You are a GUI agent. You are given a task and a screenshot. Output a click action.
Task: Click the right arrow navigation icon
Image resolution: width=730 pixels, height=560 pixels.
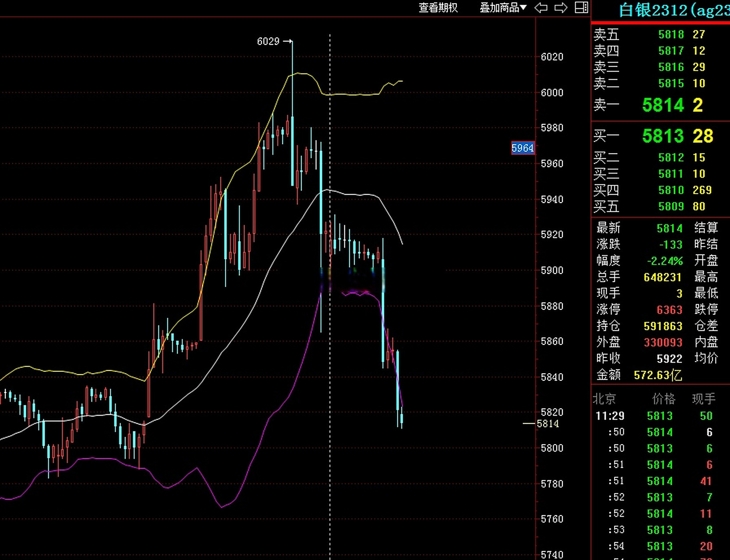(x=561, y=8)
